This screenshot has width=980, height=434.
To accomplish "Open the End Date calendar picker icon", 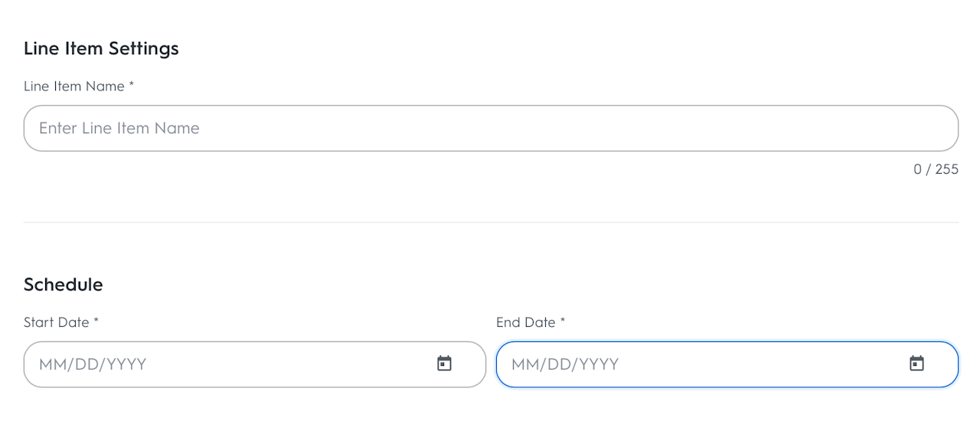I will (x=916, y=364).
